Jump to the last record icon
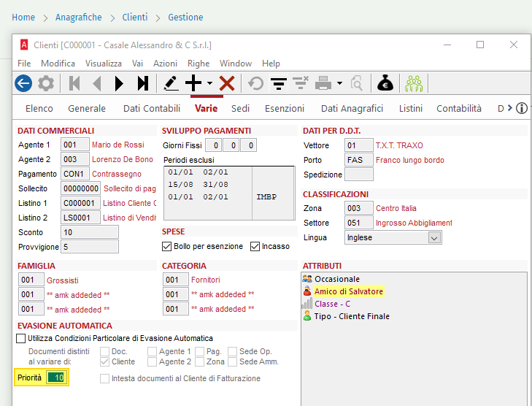This screenshot has width=532, height=406. click(143, 83)
